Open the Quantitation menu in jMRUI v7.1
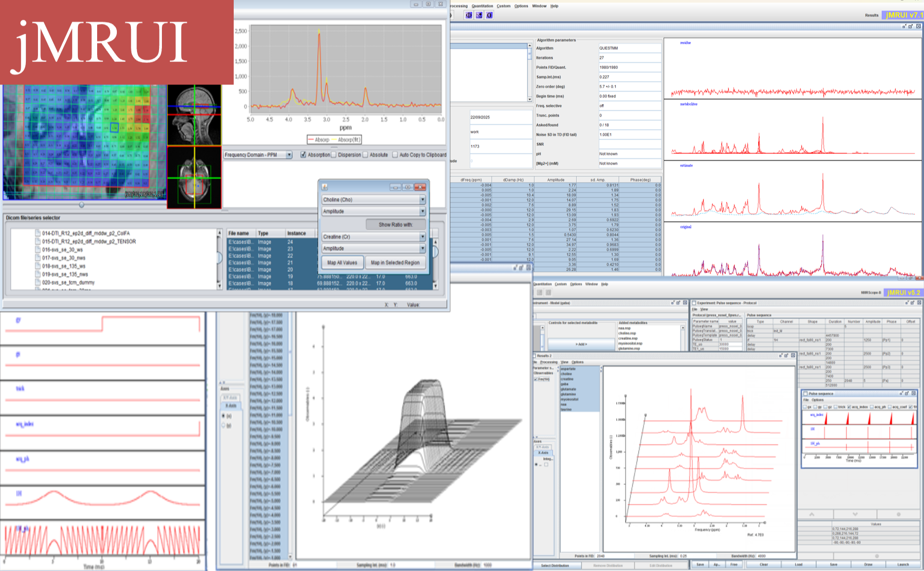The width and height of the screenshot is (924, 571). pos(482,6)
